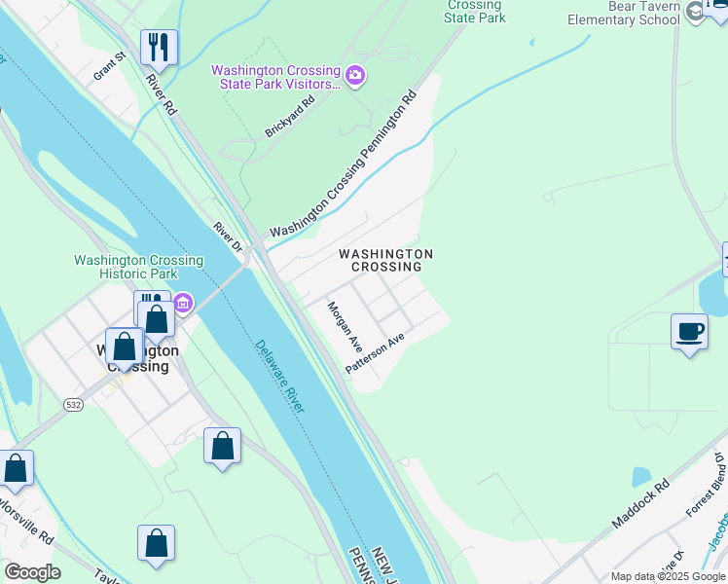The width and height of the screenshot is (728, 584).
Task: Click the shopping marker west of Delaware River
Action: coord(223,447)
